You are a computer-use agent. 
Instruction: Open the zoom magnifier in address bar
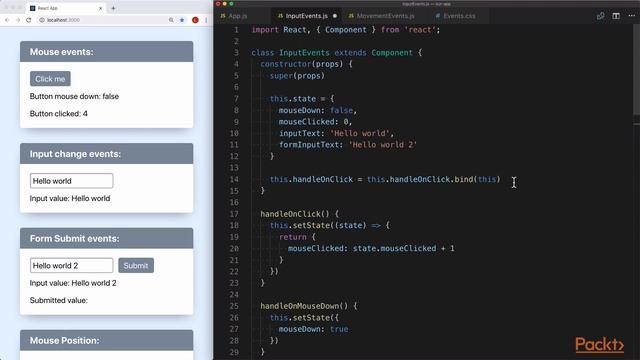(171, 20)
